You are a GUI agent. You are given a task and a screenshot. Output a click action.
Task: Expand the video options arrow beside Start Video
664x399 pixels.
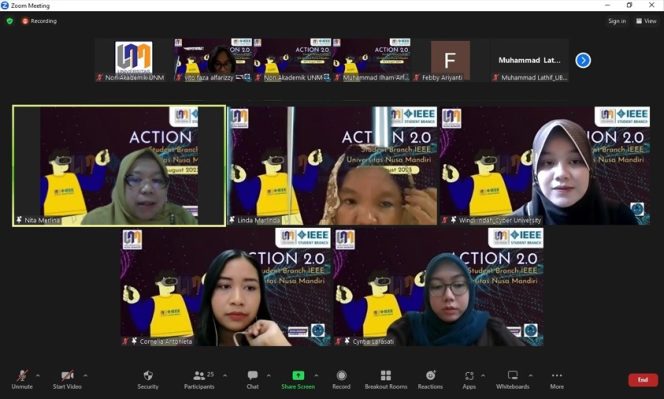[x=85, y=375]
